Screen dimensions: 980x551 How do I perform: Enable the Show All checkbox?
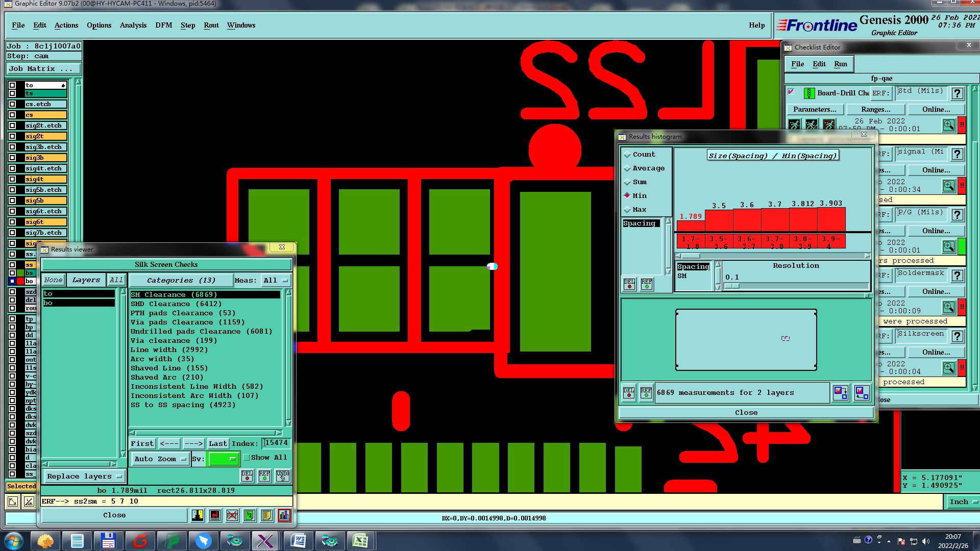pos(247,458)
